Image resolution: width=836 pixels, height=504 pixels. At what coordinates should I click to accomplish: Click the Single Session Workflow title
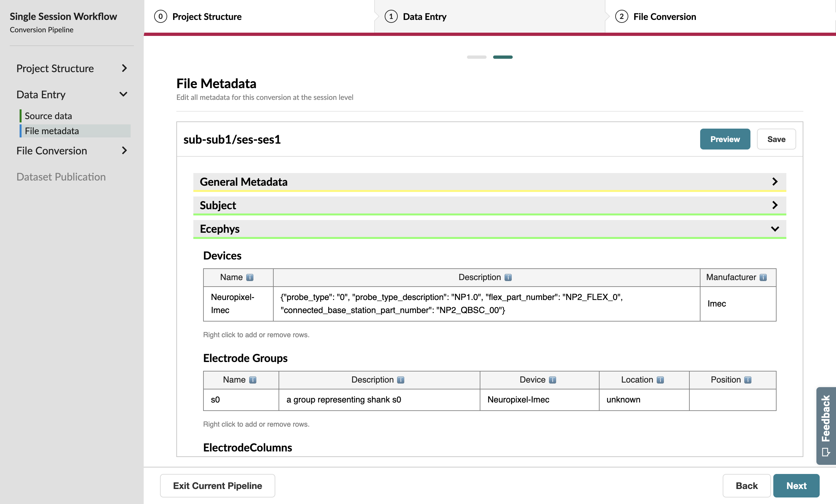(x=63, y=16)
